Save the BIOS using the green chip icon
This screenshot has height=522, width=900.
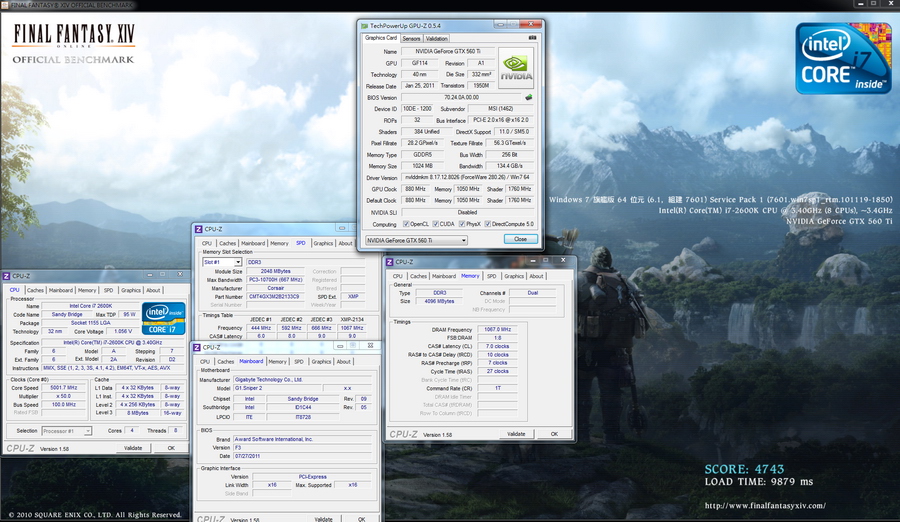tap(529, 97)
